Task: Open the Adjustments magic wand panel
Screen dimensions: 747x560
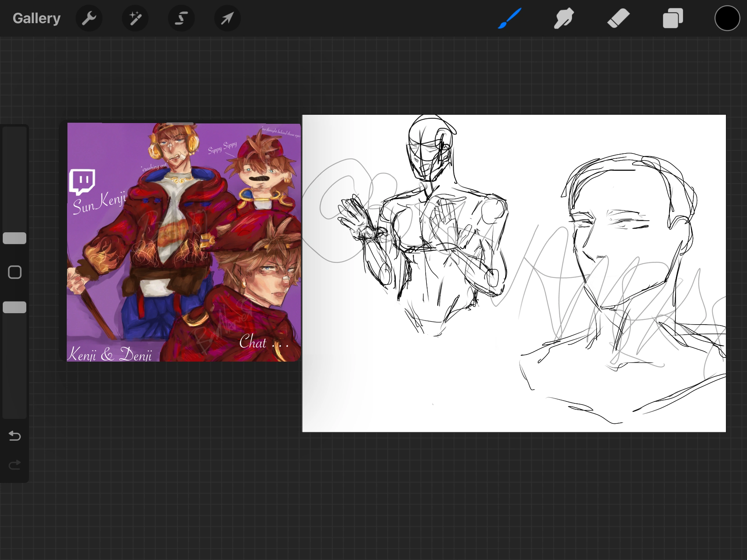Action: click(135, 18)
